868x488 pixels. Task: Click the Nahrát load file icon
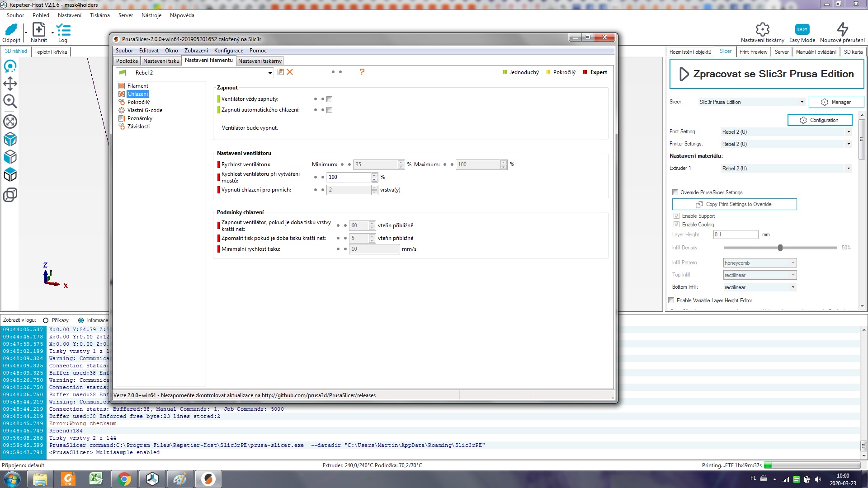(x=38, y=30)
